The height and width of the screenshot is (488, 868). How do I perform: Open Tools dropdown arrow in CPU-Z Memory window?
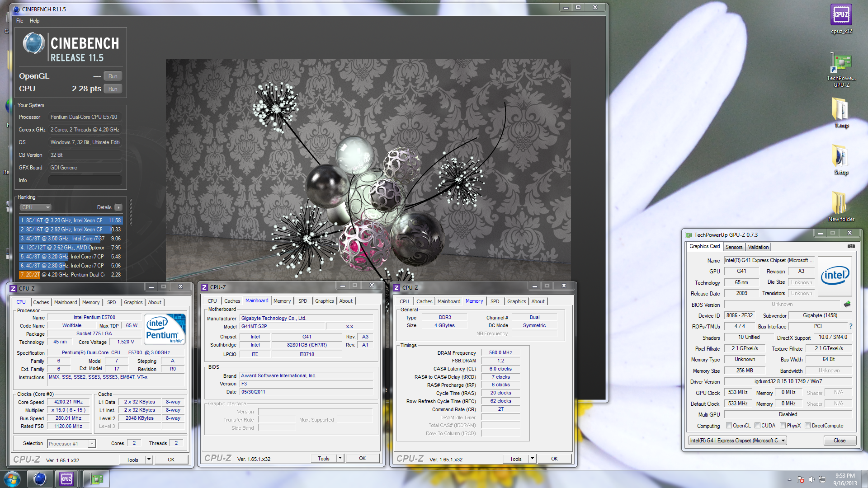[532, 459]
